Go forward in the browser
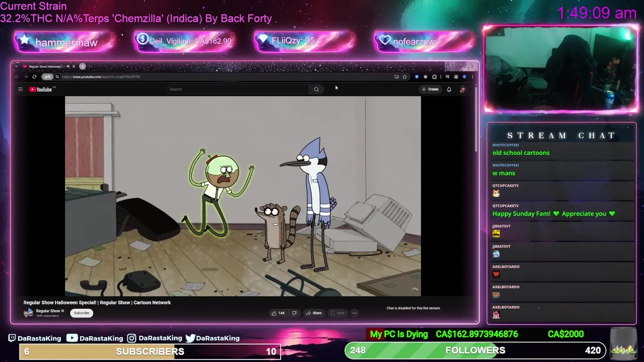 [x=25, y=77]
